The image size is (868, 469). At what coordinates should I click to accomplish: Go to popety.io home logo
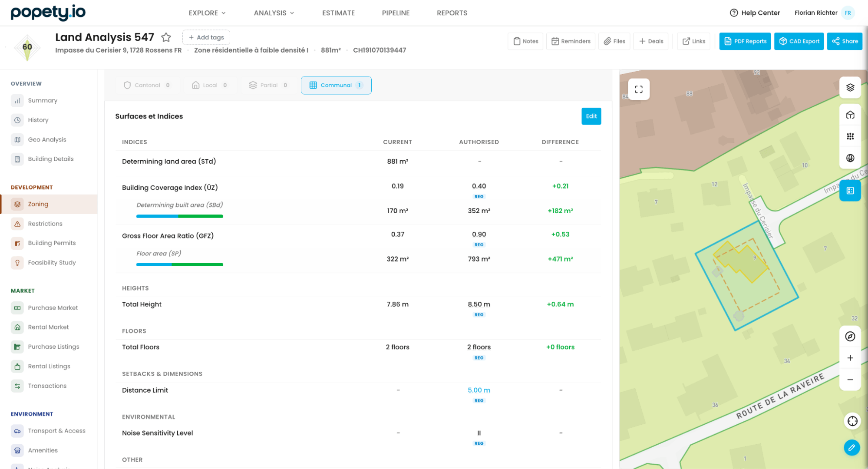pos(48,13)
